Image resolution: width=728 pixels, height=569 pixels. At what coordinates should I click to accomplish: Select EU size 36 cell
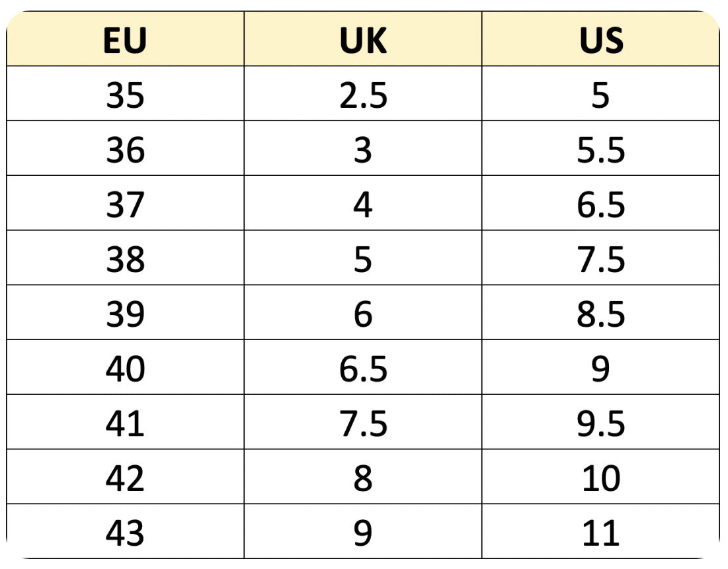click(x=125, y=151)
